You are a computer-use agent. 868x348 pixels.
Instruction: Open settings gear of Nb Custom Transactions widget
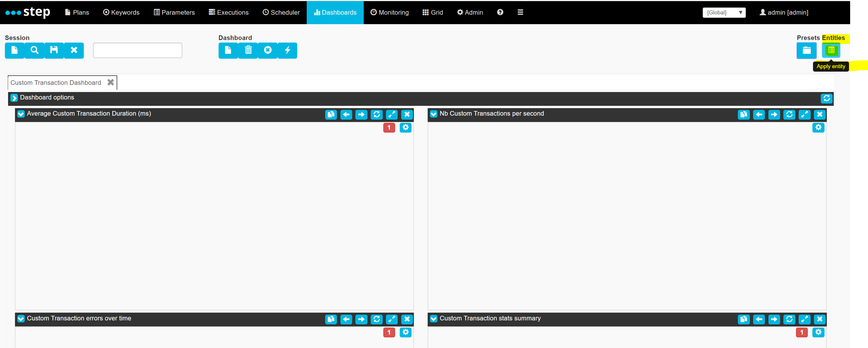coord(818,128)
